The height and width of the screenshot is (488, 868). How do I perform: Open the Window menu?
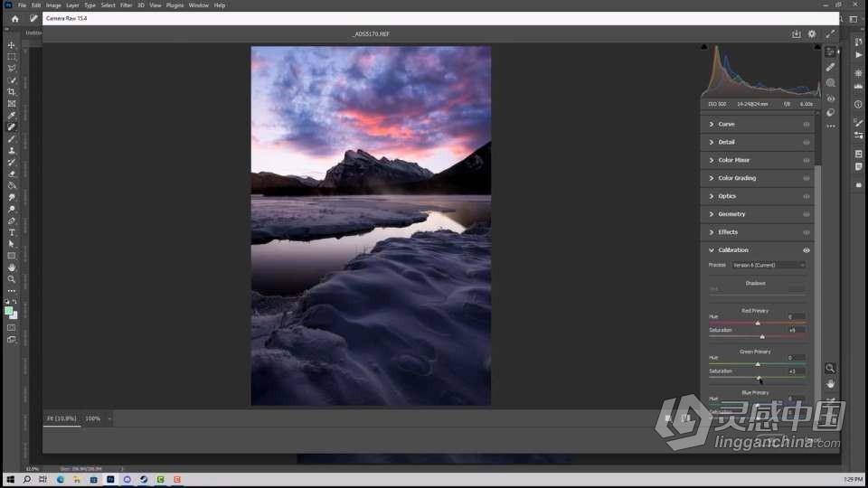[198, 5]
